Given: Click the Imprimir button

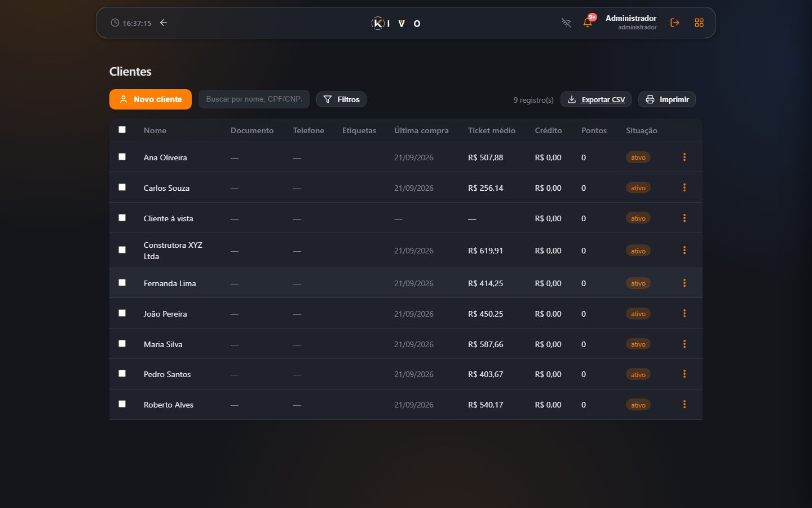Looking at the screenshot, I should pyautogui.click(x=667, y=99).
